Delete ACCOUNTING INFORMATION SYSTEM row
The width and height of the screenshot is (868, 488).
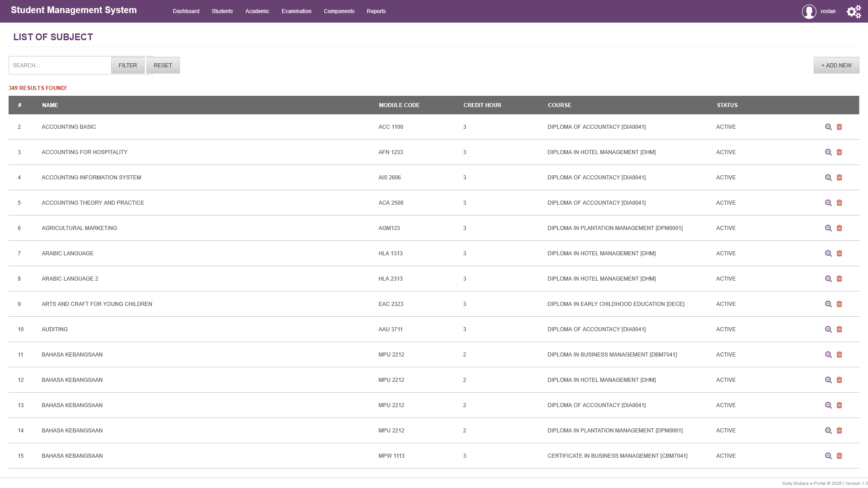[x=839, y=178]
